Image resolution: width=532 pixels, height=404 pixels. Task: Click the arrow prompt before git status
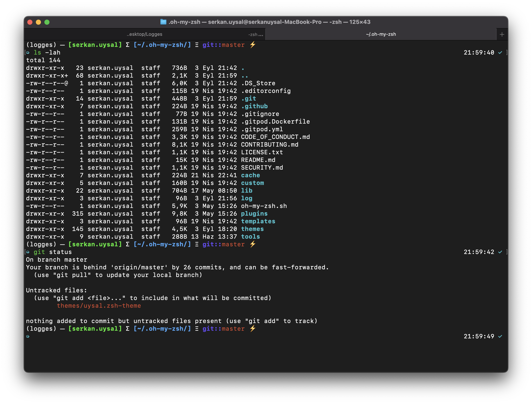[x=28, y=252]
